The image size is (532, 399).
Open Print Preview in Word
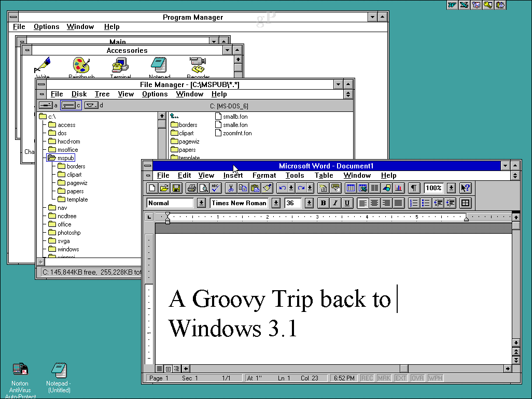coord(203,188)
